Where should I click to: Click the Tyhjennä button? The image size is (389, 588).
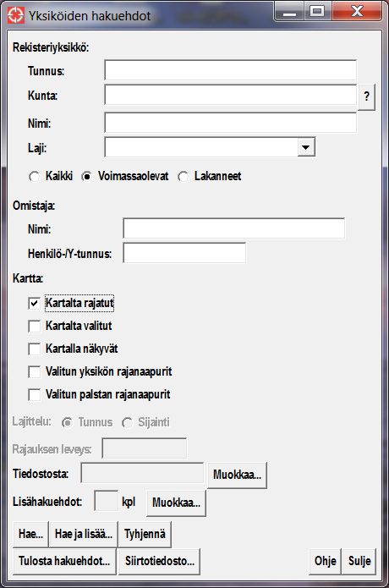[145, 534]
